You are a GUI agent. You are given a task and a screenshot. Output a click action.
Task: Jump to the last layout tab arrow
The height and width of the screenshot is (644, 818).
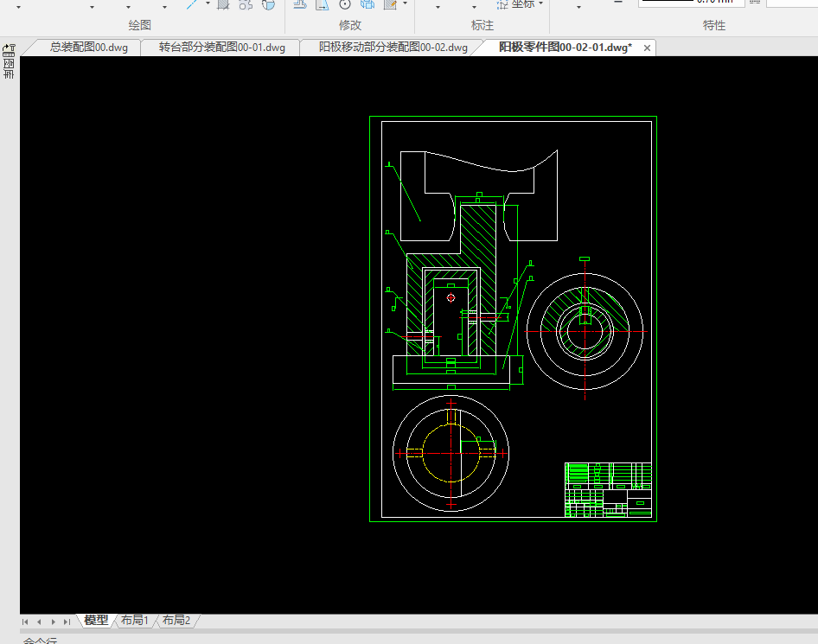(67, 622)
